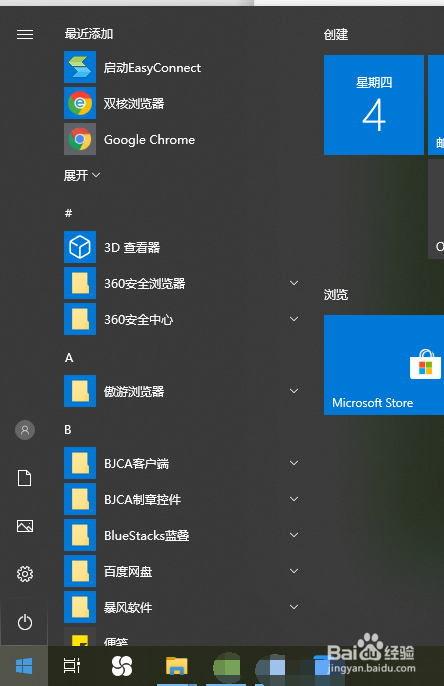Click the 傲游浏览器 text label
Screen dimensions: 444x686
click(134, 392)
